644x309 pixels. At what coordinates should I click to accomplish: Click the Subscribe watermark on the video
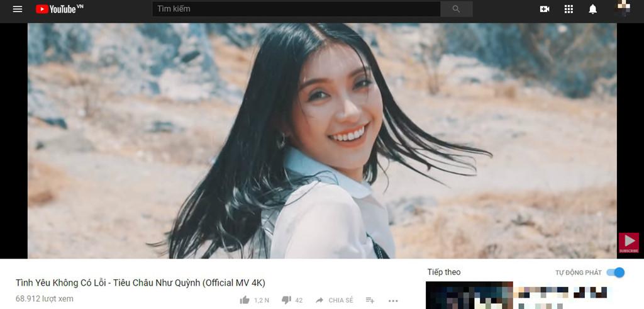point(628,243)
